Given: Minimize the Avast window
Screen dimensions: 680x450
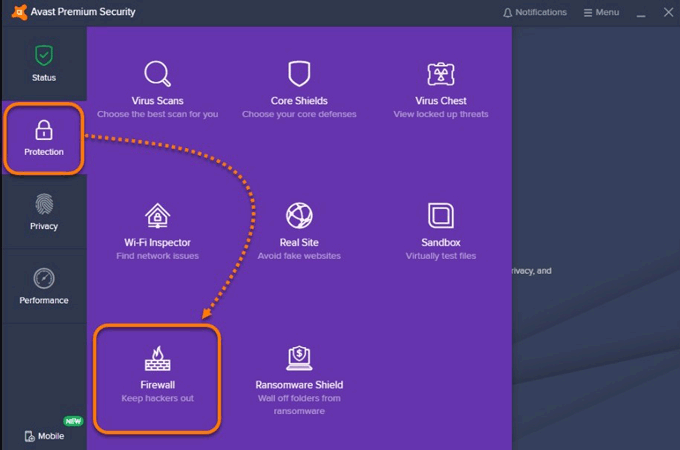Looking at the screenshot, I should [x=640, y=12].
